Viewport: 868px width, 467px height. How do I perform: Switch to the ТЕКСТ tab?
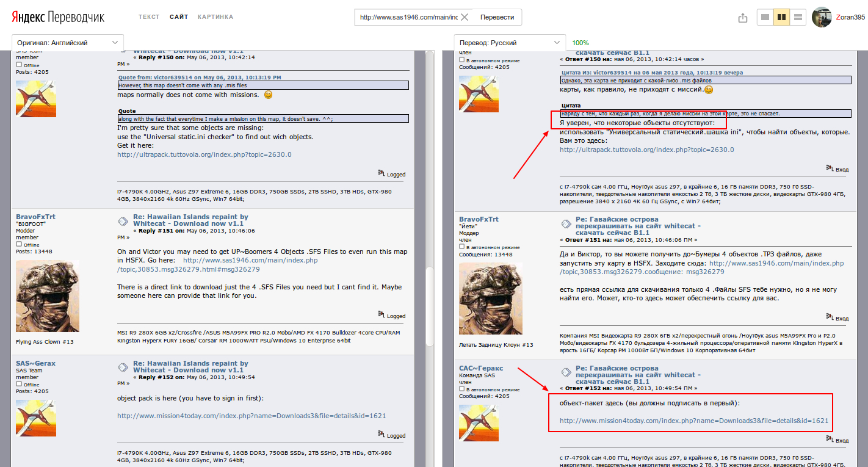149,17
